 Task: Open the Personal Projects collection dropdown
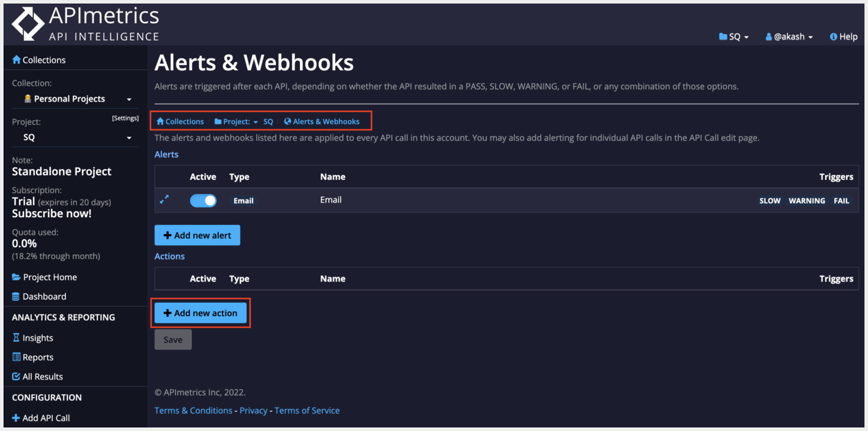point(74,99)
